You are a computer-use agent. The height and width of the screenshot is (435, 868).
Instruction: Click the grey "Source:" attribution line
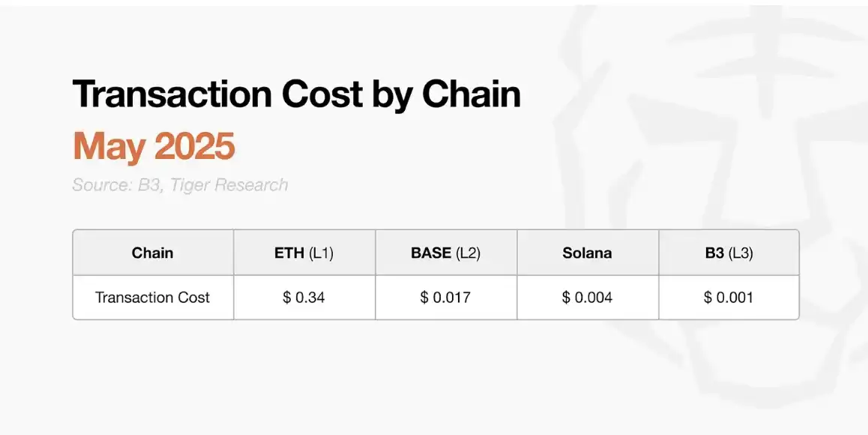[x=180, y=185]
